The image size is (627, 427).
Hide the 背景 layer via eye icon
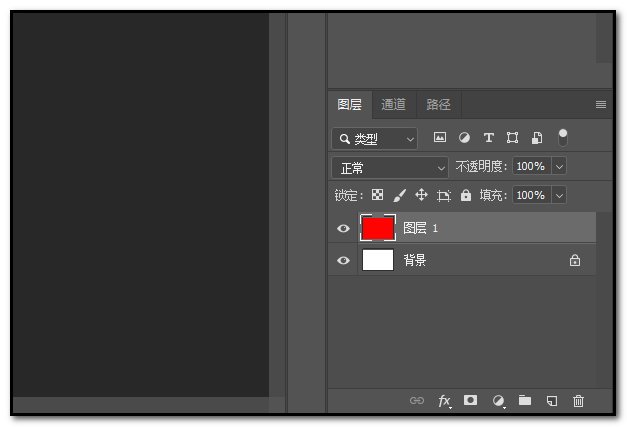[344, 260]
